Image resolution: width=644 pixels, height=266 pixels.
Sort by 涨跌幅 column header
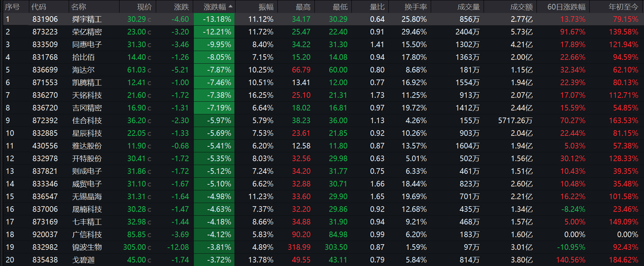point(215,7)
